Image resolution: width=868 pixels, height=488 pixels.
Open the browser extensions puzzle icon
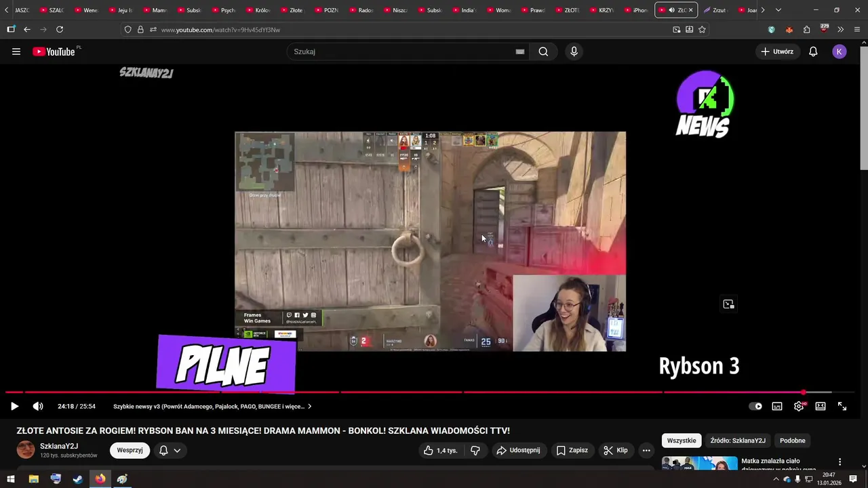coord(806,29)
